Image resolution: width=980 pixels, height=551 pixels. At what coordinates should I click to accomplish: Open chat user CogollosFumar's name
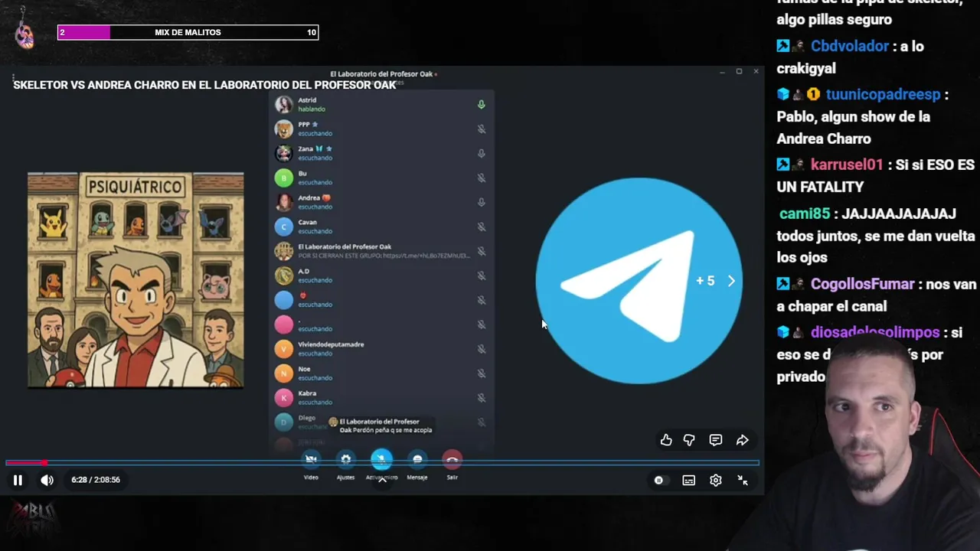coord(863,284)
